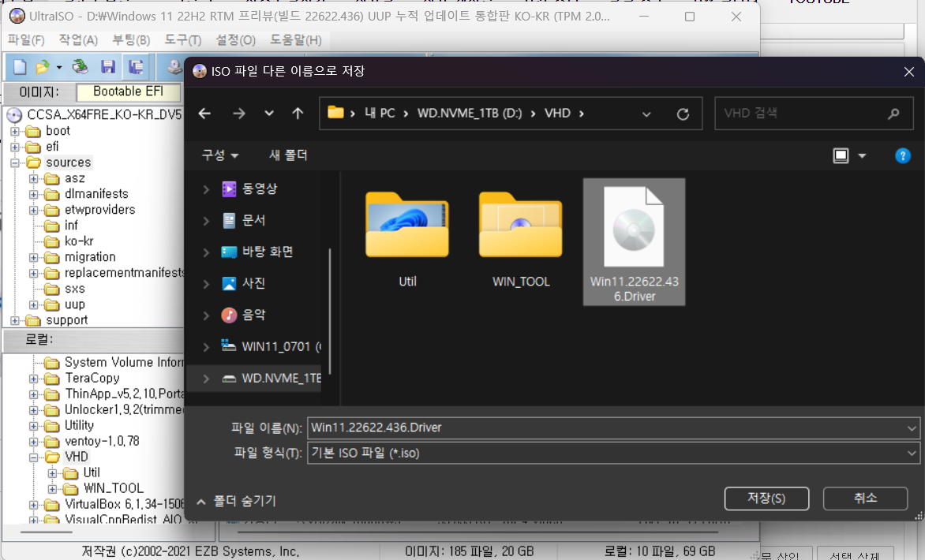This screenshot has height=560, width=925.
Task: Go up one folder level
Action: (298, 113)
